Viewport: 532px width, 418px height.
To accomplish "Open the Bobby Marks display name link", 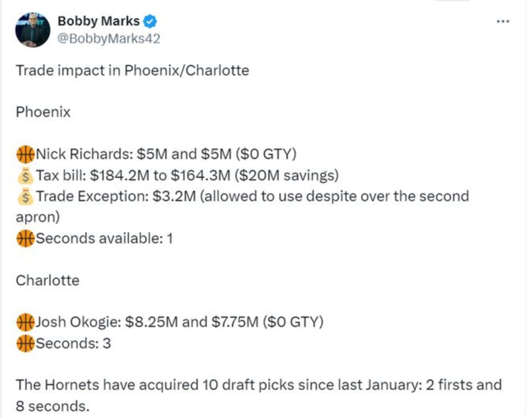I will click(98, 21).
